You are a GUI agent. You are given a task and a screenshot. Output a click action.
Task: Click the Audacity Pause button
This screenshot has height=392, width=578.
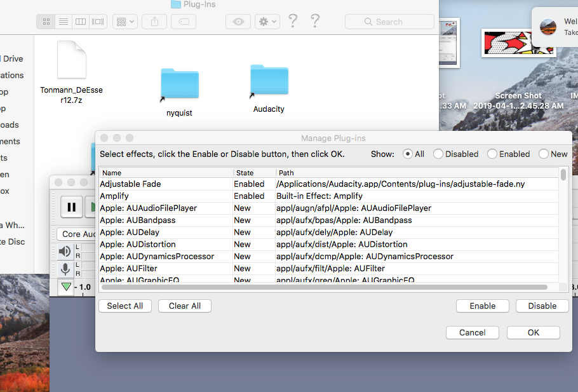[x=72, y=207]
